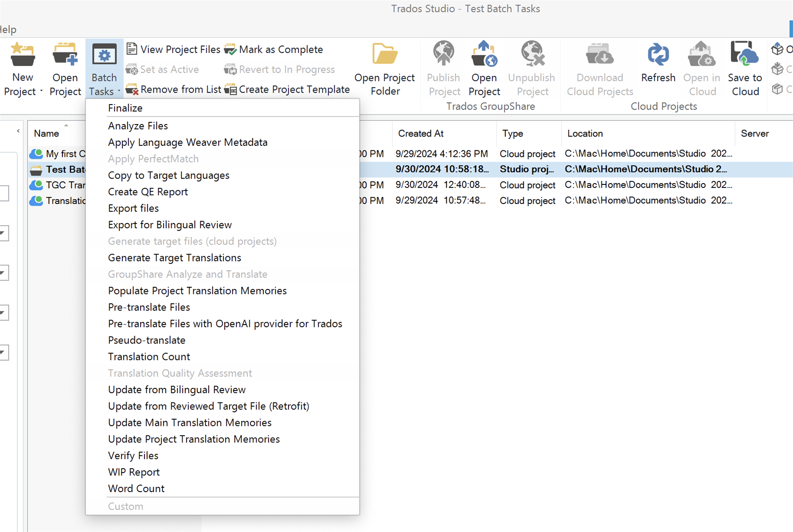
Task: Sort by Server column header
Action: point(755,133)
